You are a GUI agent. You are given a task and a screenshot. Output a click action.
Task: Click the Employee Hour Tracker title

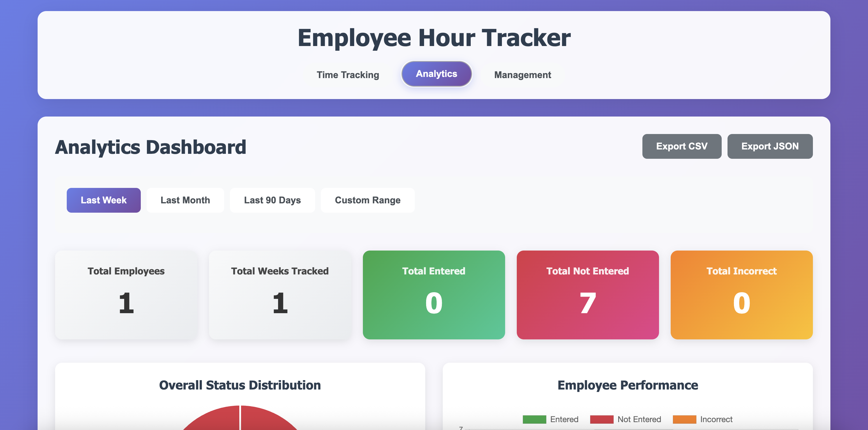click(434, 38)
